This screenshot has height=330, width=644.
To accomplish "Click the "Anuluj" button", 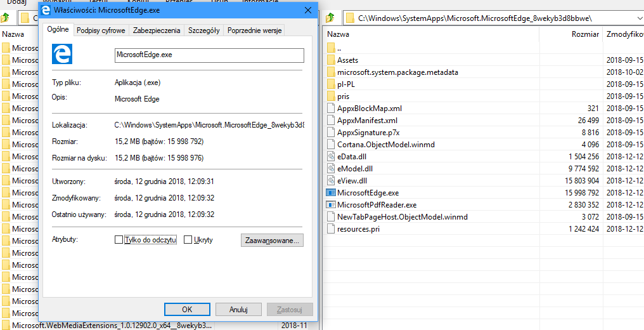I will click(238, 310).
